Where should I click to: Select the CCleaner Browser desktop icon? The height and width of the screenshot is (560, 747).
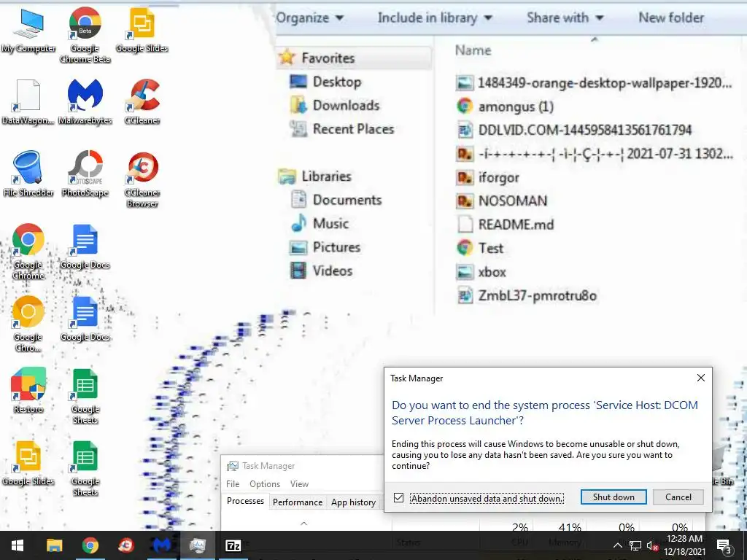tap(142, 179)
